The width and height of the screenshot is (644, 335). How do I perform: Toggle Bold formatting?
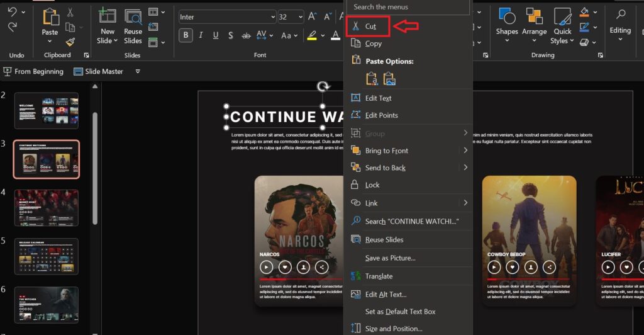[x=186, y=35]
